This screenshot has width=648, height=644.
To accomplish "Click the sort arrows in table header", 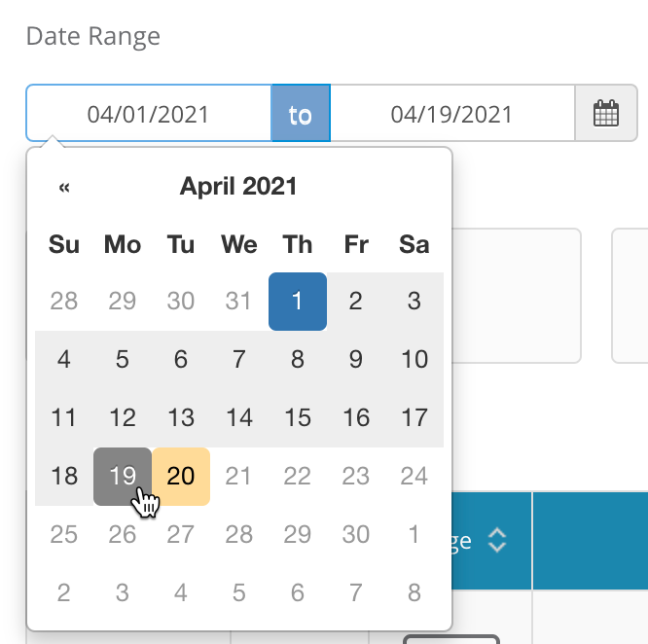I will pyautogui.click(x=497, y=541).
